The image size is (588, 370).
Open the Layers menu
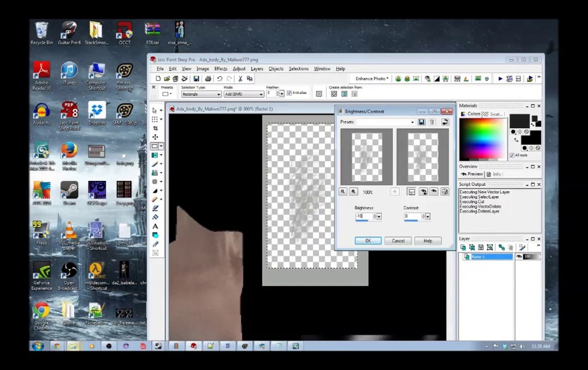pos(257,69)
